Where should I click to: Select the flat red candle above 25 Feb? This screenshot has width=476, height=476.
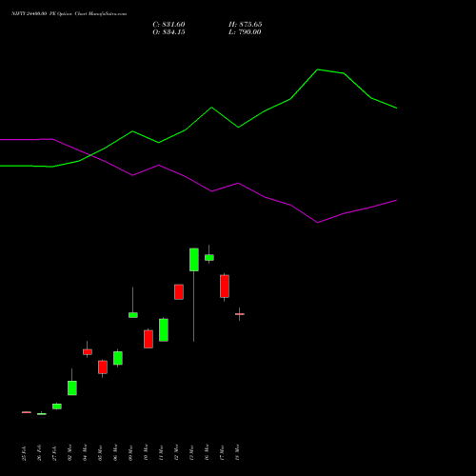27,412
